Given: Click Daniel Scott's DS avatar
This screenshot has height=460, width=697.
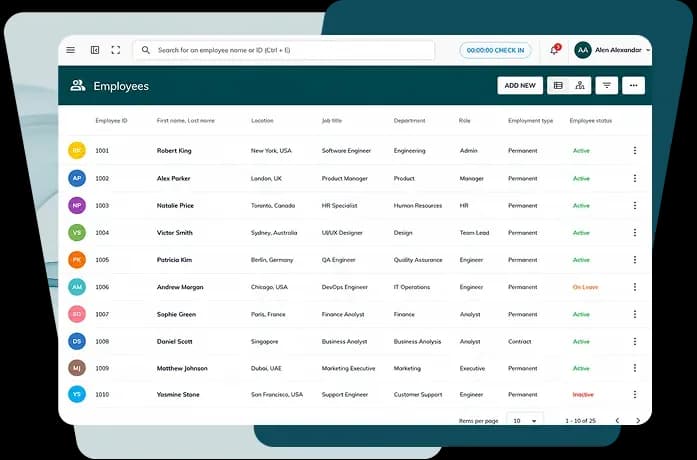Looking at the screenshot, I should point(77,341).
